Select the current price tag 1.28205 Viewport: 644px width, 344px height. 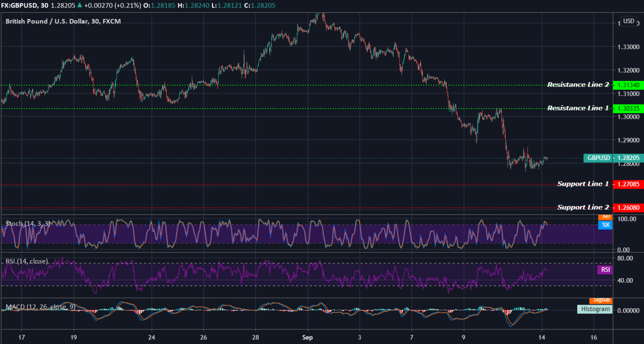click(x=628, y=158)
